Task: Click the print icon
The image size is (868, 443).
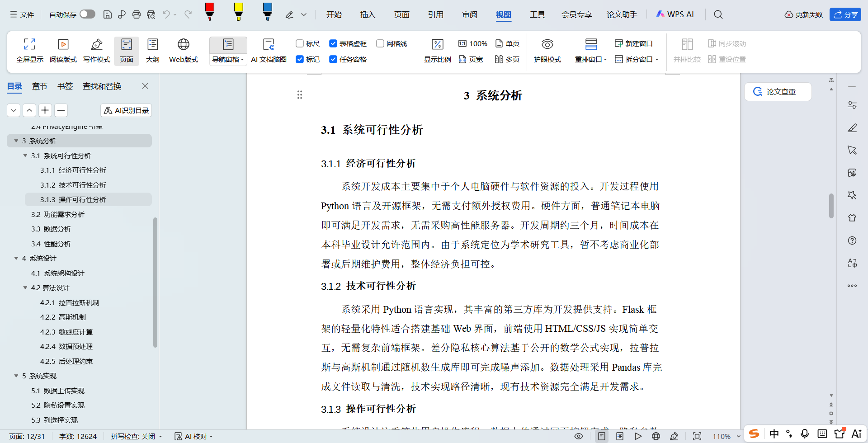Action: (x=137, y=14)
